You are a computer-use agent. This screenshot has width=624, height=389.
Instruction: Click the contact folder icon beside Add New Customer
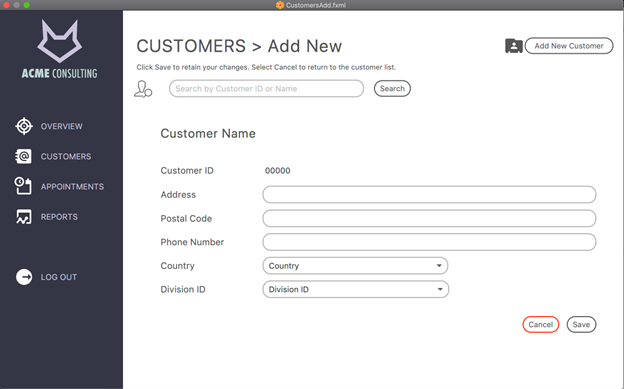[514, 46]
